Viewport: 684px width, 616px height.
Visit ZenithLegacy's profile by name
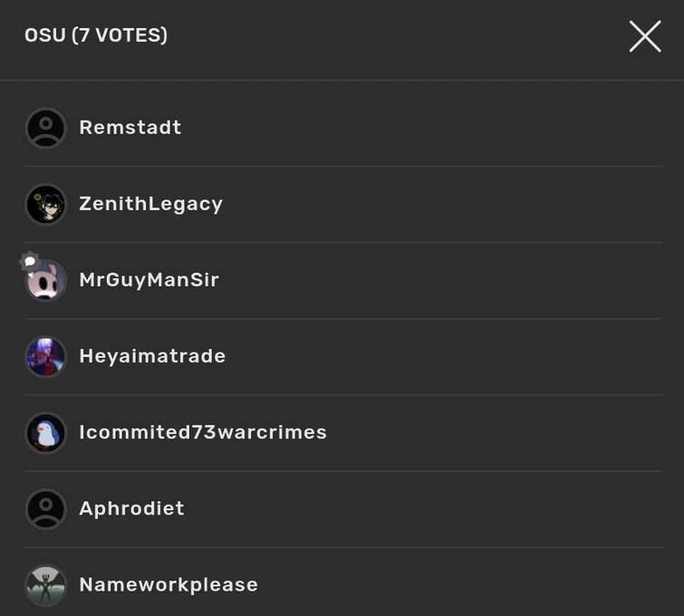[x=150, y=204]
